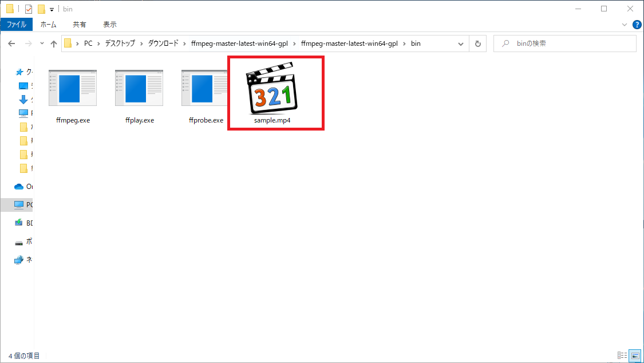This screenshot has width=644, height=363.
Task: Click the 4個の項目 status text
Action: tap(24, 356)
